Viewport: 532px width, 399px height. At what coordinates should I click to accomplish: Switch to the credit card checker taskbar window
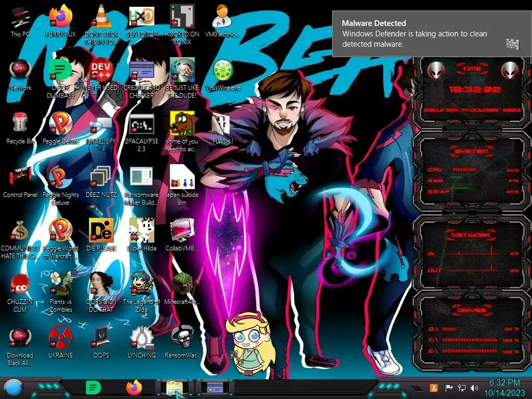pos(215,388)
